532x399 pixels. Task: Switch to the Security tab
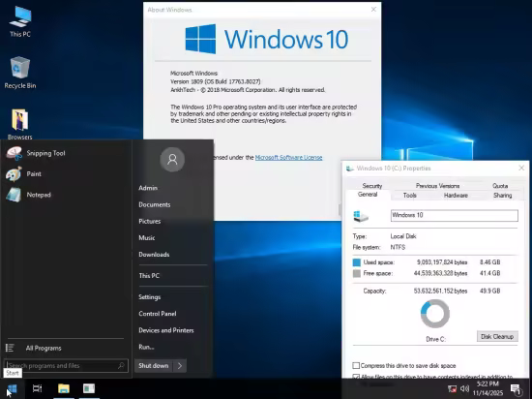(372, 186)
